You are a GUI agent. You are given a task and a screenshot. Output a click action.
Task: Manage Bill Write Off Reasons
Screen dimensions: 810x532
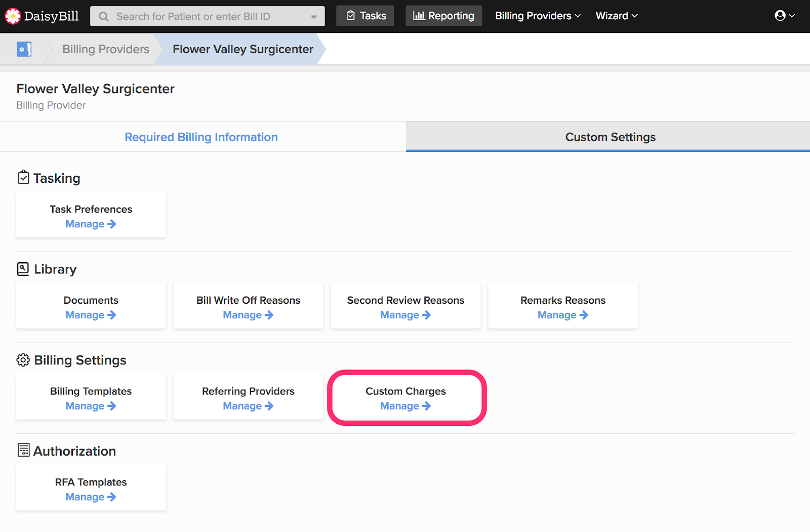(249, 315)
